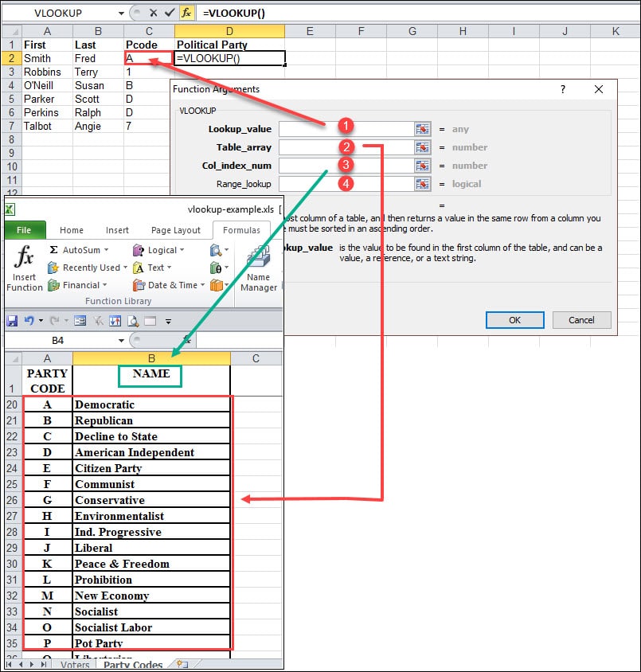Switch to the Page Layout ribbon tab
641x672 pixels.
point(176,230)
